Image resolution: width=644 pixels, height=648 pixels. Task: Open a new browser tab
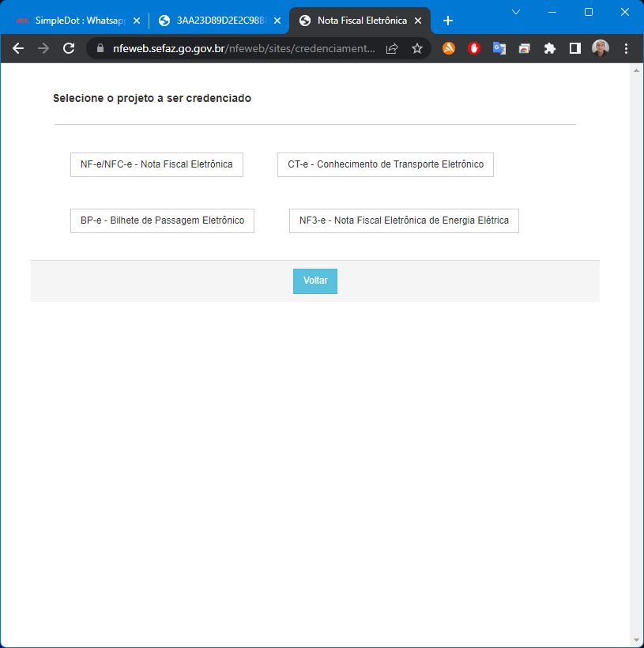point(448,21)
